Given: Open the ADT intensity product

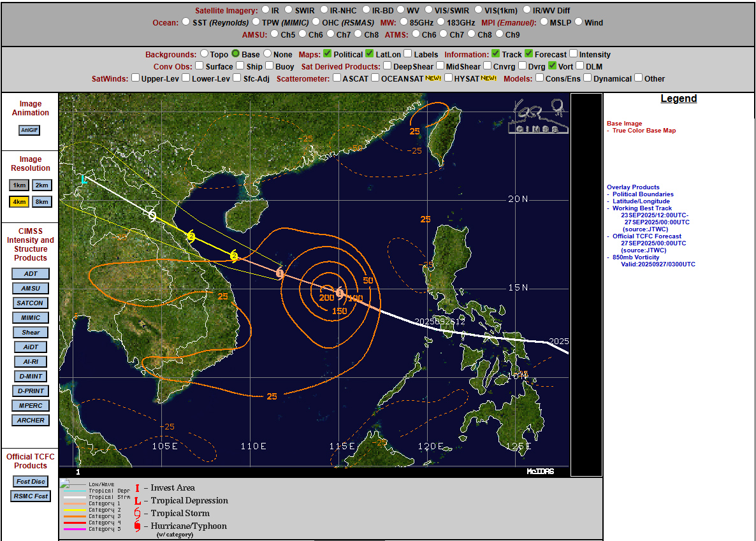Looking at the screenshot, I should pyautogui.click(x=30, y=273).
